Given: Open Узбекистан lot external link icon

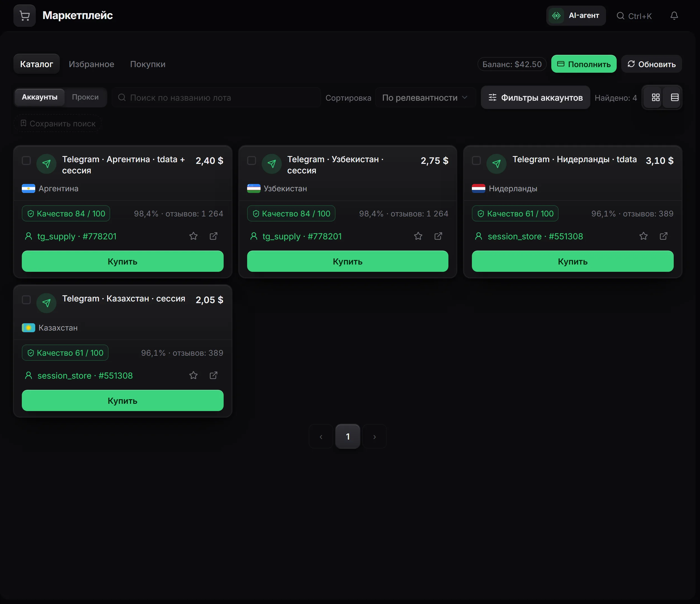Looking at the screenshot, I should coord(438,236).
